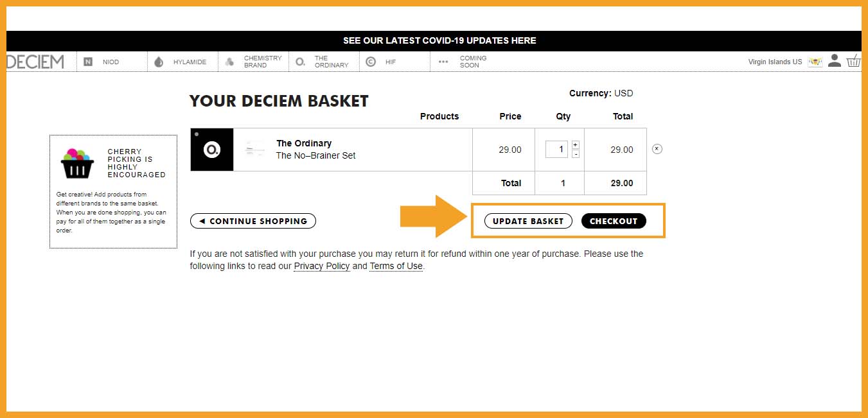Decrease quantity with the minus stepper
Viewport: 868px width, 418px height.
coord(575,154)
